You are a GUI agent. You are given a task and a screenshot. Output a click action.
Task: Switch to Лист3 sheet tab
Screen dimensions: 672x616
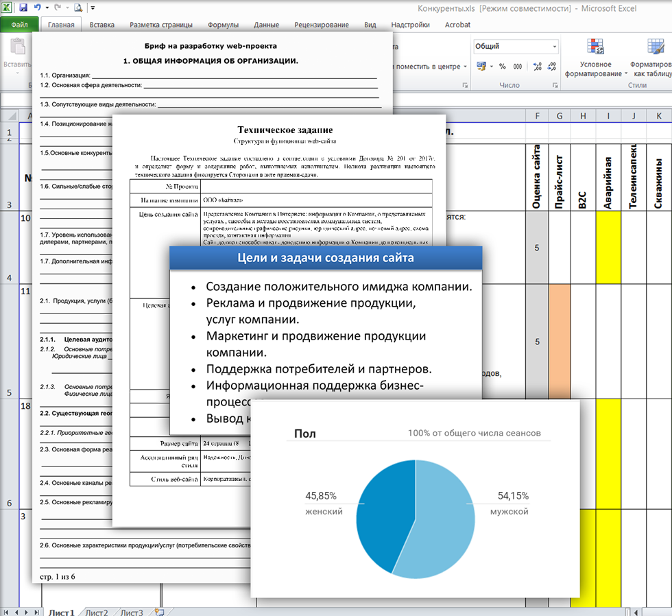pyautogui.click(x=132, y=612)
